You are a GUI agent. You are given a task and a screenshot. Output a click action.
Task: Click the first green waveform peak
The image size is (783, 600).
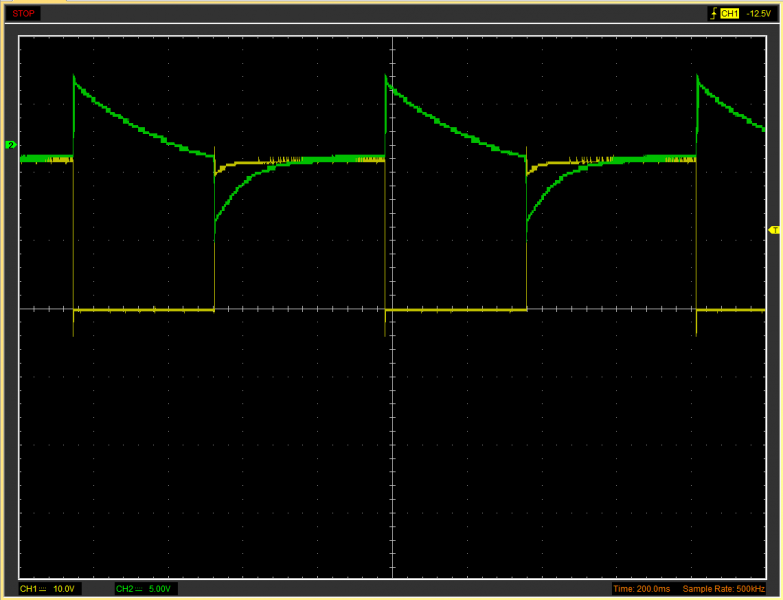pos(74,78)
